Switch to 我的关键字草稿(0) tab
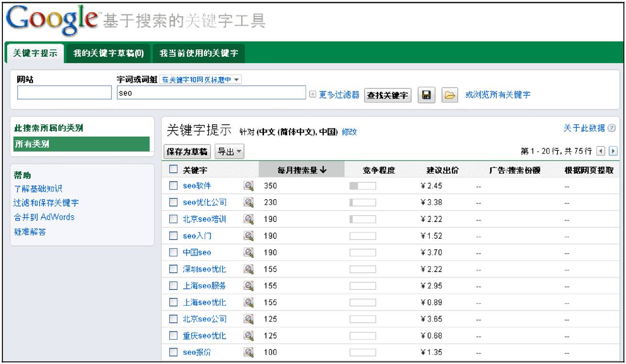This screenshot has height=364, width=626. coord(109,53)
